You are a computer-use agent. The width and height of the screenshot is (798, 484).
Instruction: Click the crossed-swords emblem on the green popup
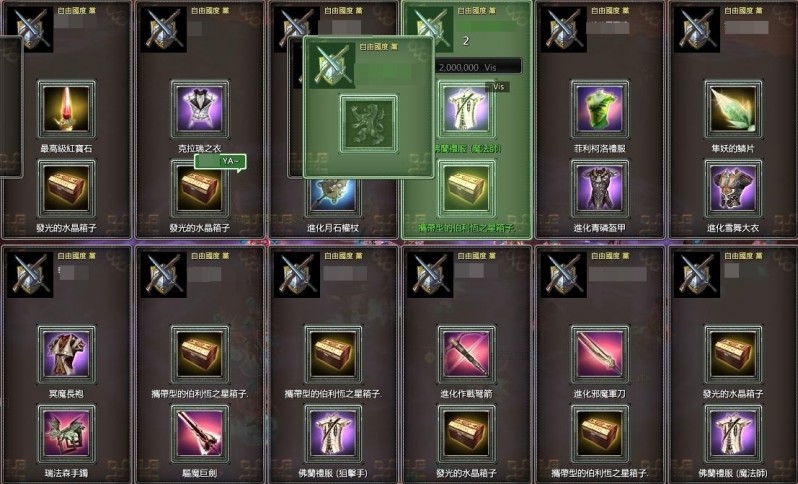pos(332,65)
